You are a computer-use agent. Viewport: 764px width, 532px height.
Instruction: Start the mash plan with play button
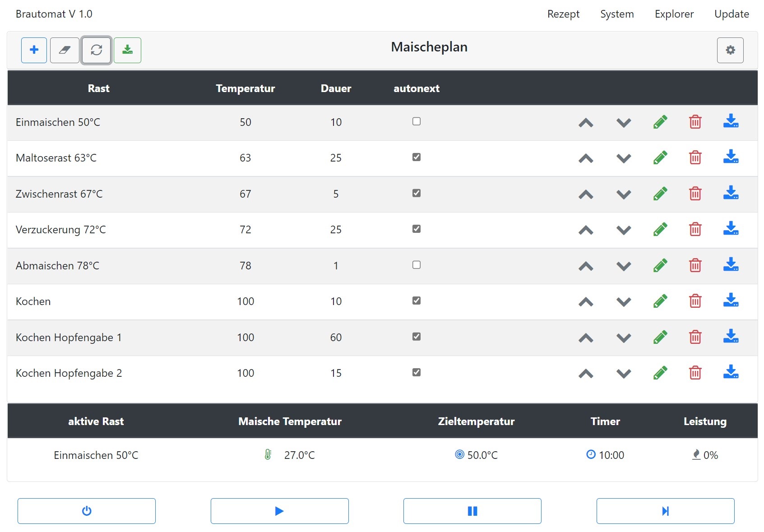pos(279,511)
